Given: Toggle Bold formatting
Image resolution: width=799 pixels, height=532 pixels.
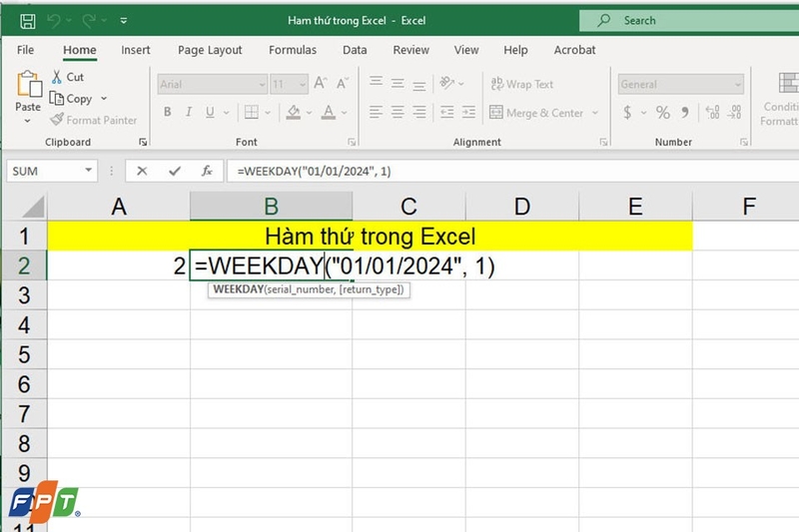Looking at the screenshot, I should [167, 112].
